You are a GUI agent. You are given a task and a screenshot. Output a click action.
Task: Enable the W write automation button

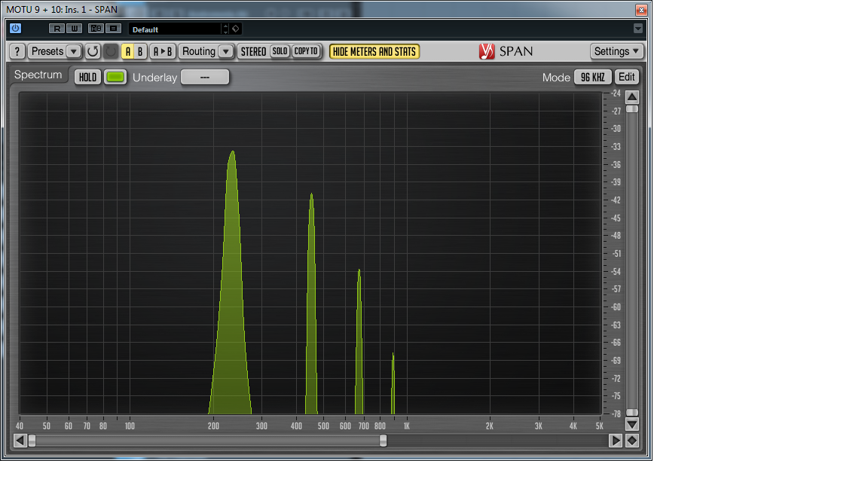pyautogui.click(x=74, y=28)
